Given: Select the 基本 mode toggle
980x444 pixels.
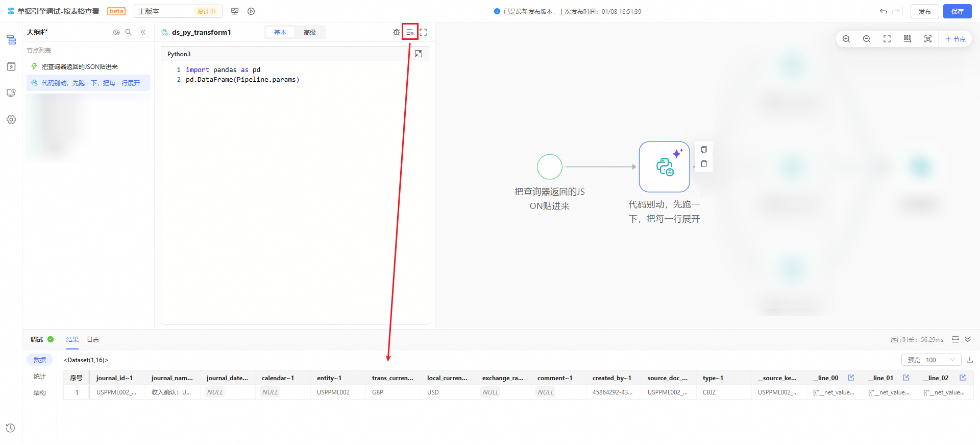Looking at the screenshot, I should click(x=280, y=33).
